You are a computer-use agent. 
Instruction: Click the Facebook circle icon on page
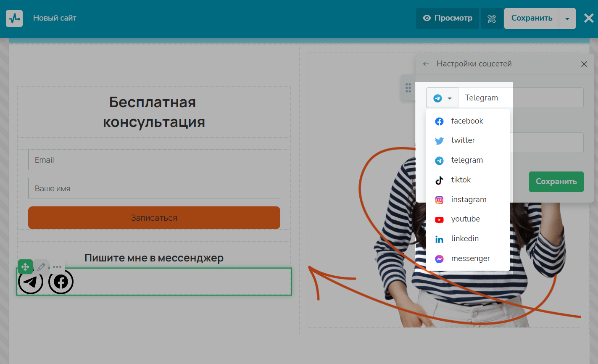[x=61, y=282]
